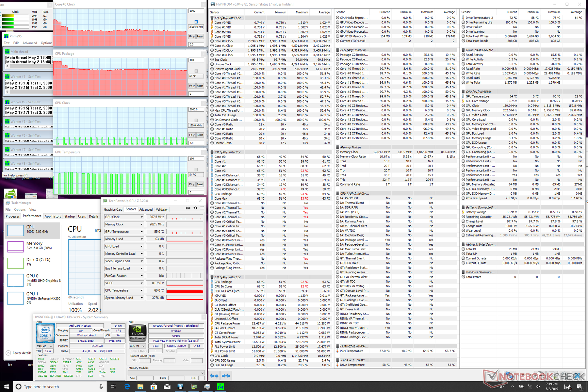Switch to the Graphics Card tab
This screenshot has width=588, height=392.
click(x=113, y=209)
